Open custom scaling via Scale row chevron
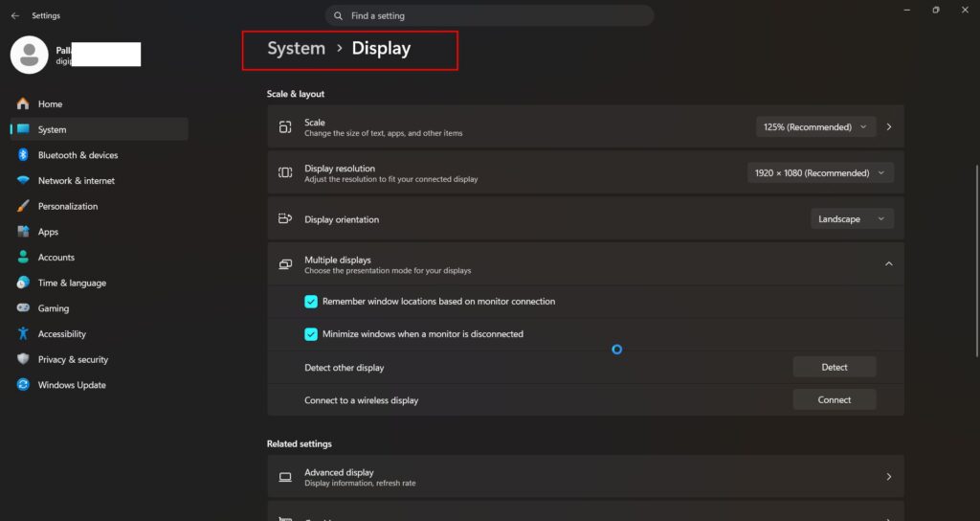 (x=889, y=127)
